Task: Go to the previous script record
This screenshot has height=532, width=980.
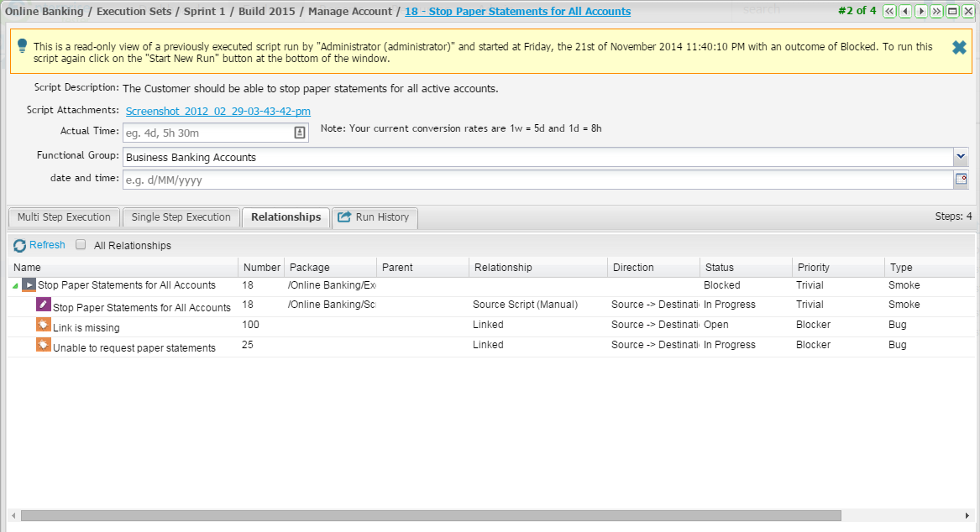Action: pos(905,12)
